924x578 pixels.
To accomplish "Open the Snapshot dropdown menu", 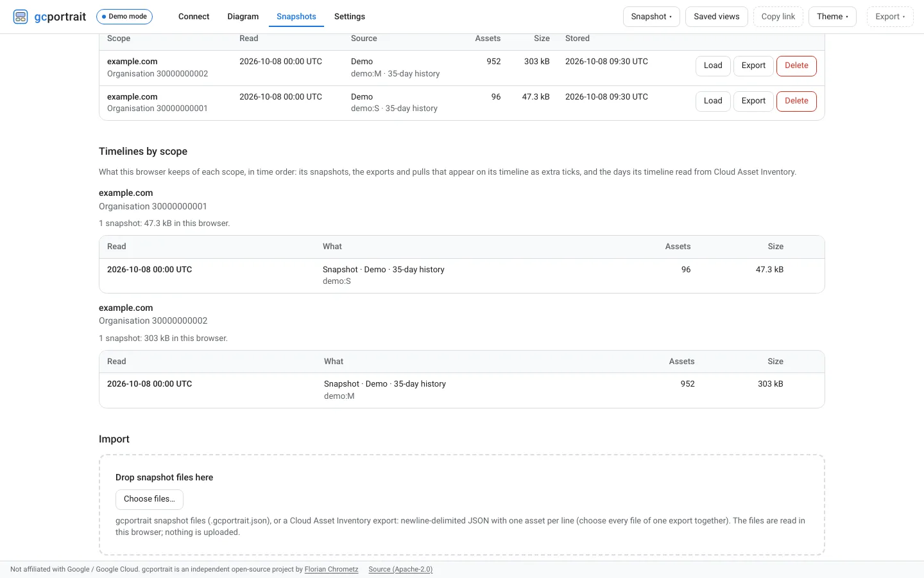I will 651,17.
